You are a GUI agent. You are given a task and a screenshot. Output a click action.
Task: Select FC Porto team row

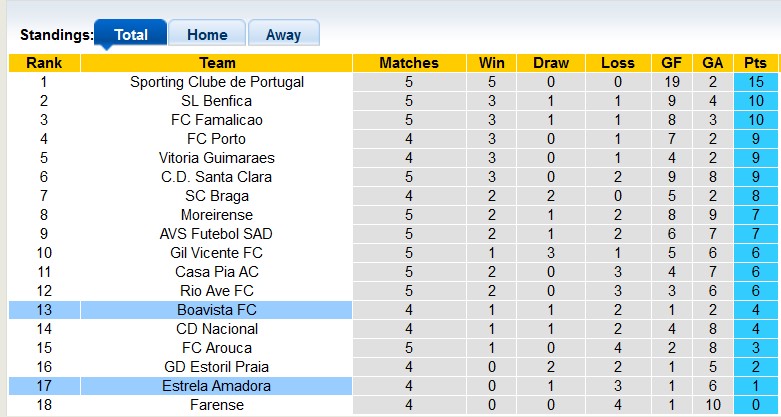point(217,139)
